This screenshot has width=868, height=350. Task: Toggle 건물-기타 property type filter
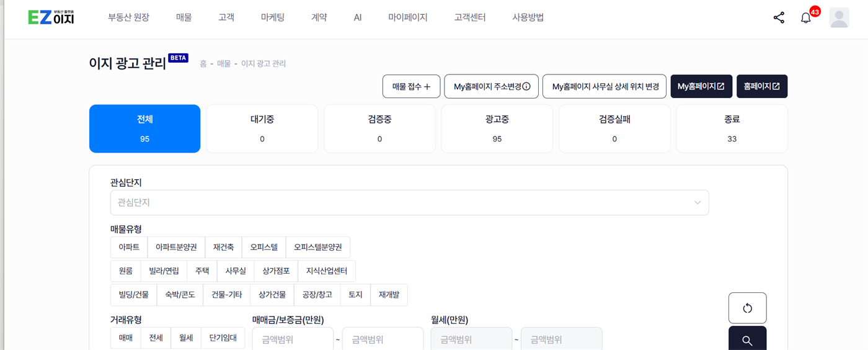(x=226, y=295)
